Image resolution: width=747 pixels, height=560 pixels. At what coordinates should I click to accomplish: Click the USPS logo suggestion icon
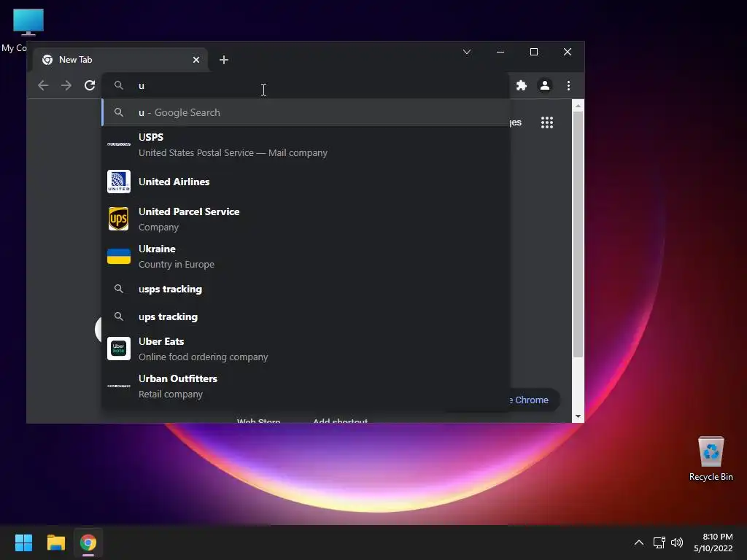(119, 144)
